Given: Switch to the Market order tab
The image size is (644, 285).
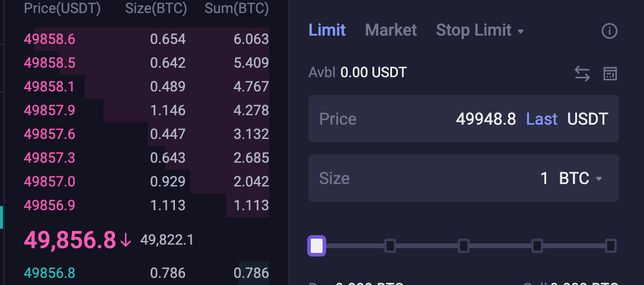Looking at the screenshot, I should point(391,30).
